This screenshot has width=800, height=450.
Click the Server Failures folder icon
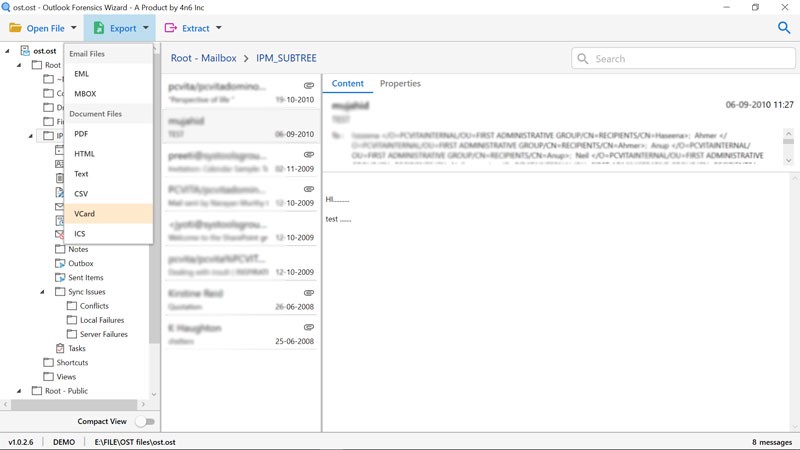coord(71,334)
